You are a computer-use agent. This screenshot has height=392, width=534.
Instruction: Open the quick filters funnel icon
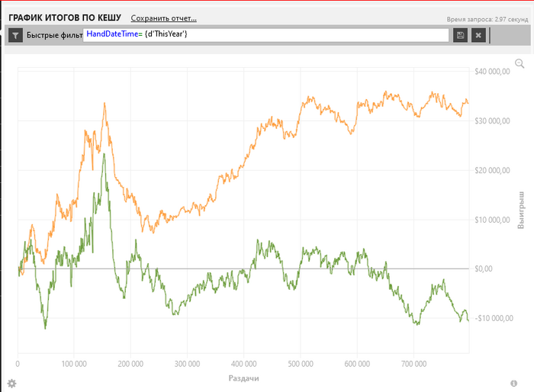tap(15, 35)
